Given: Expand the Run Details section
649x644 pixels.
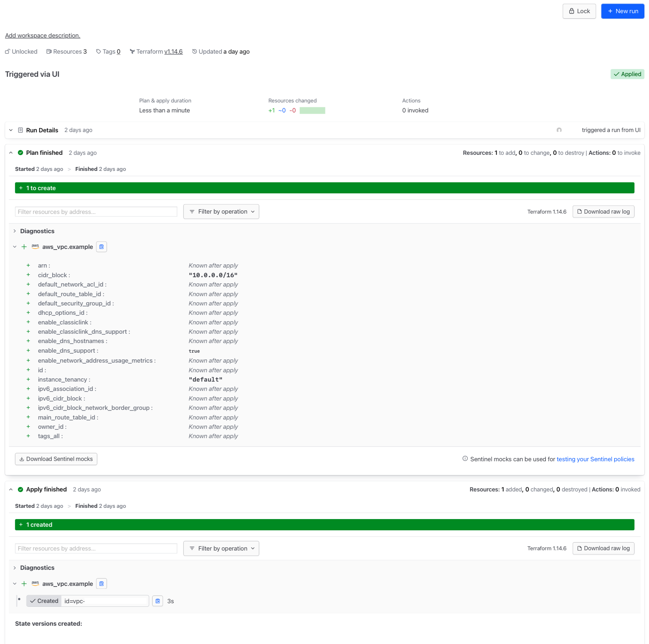Looking at the screenshot, I should pyautogui.click(x=11, y=130).
